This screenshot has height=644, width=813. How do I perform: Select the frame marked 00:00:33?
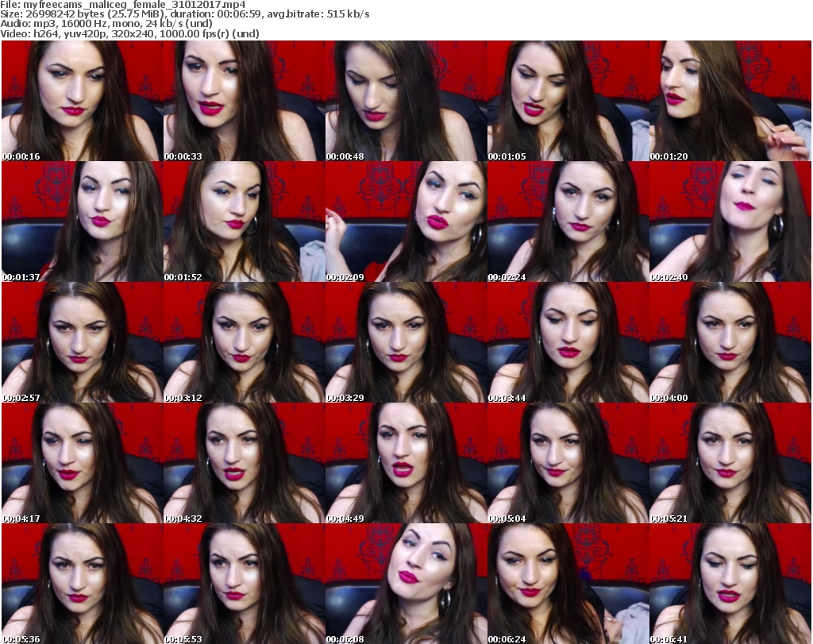click(243, 101)
